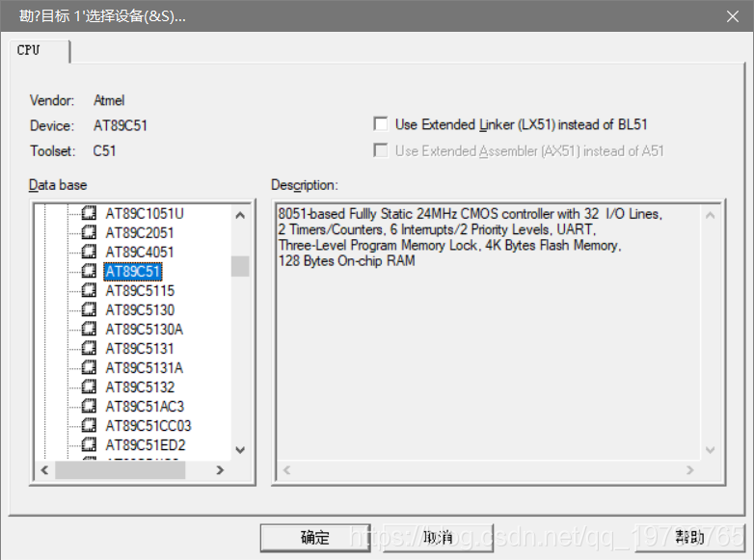Choose AT89C5131A from the list
The image size is (754, 560).
[145, 368]
